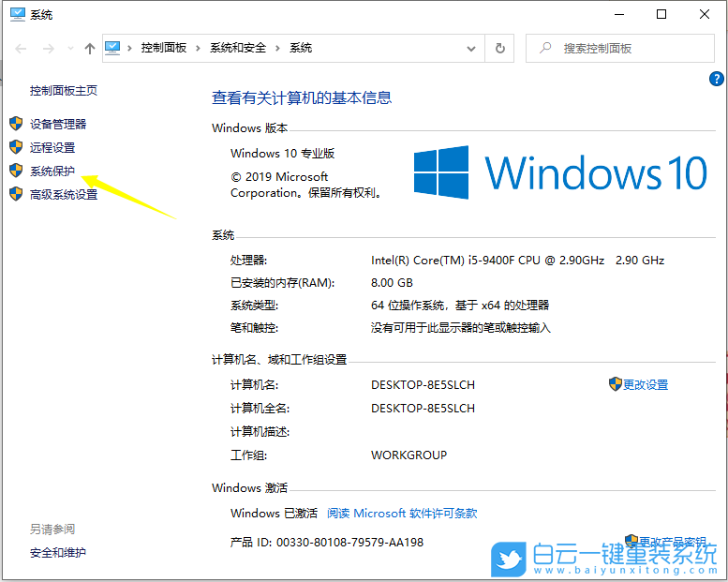Refresh the control panel page

click(x=499, y=49)
